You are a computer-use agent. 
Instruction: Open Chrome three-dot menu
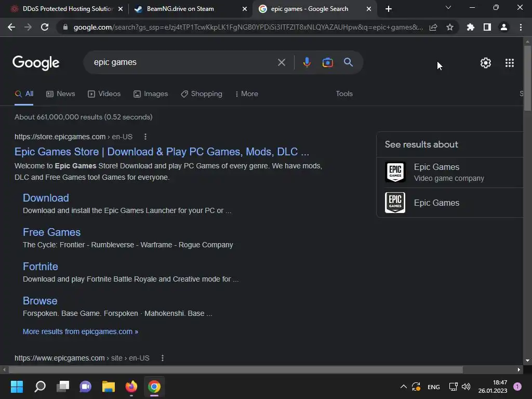521,27
